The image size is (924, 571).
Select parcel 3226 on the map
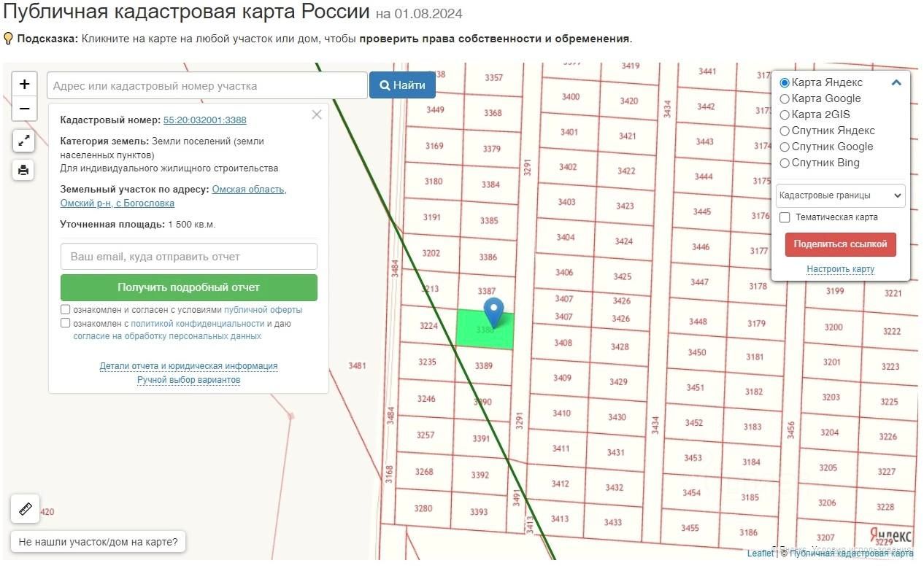pyautogui.click(x=888, y=436)
